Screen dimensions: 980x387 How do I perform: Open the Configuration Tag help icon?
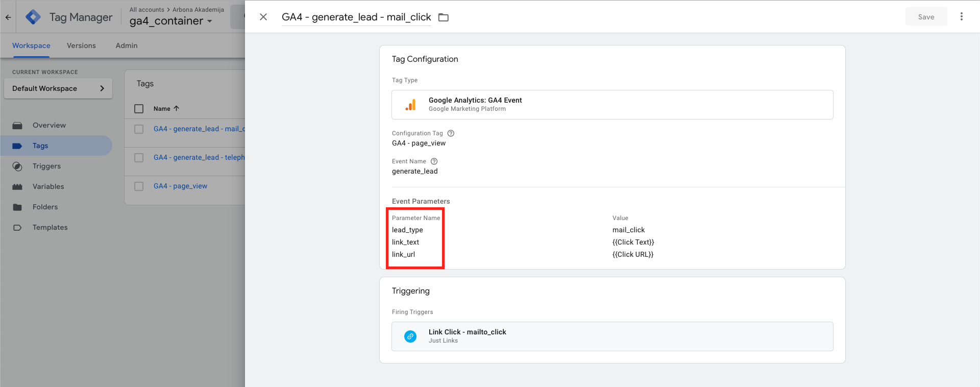(451, 133)
